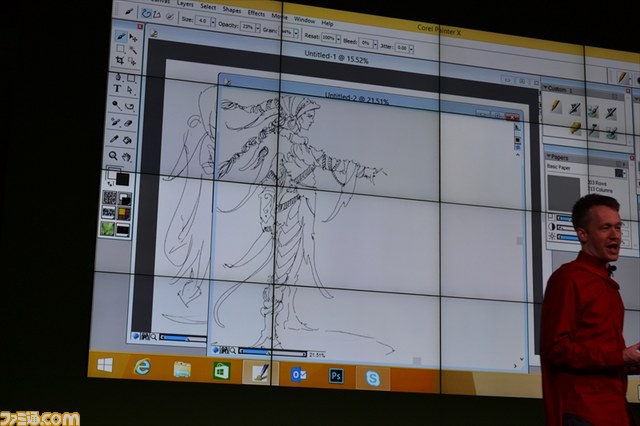640x426 pixels.
Task: Click the yellow marker variant in Custom palette
Action: pos(575,128)
